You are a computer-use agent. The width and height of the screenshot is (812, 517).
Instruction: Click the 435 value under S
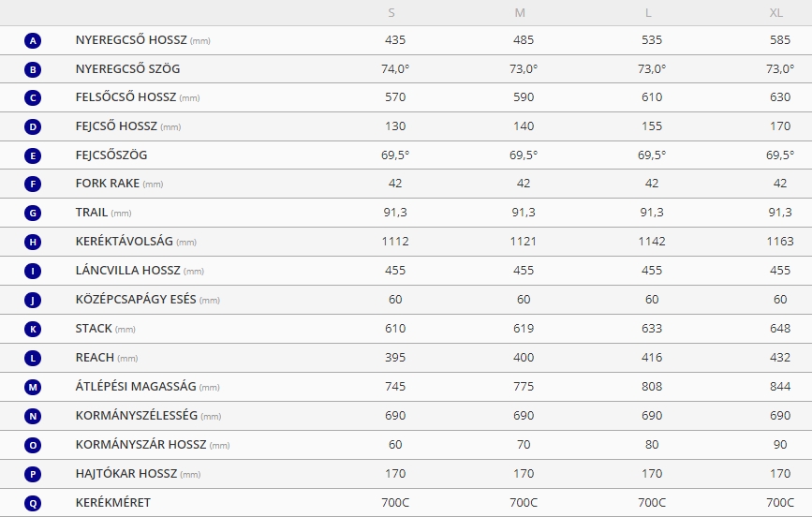coord(395,40)
